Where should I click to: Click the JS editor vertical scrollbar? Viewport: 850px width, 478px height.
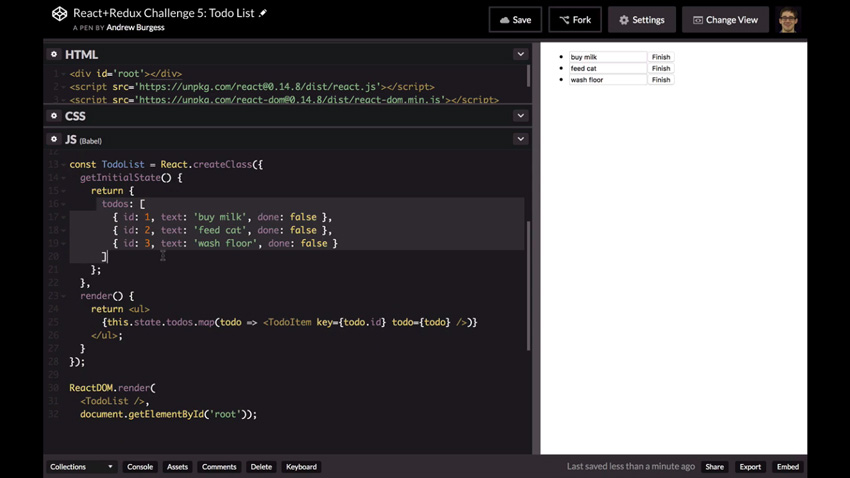tap(529, 285)
